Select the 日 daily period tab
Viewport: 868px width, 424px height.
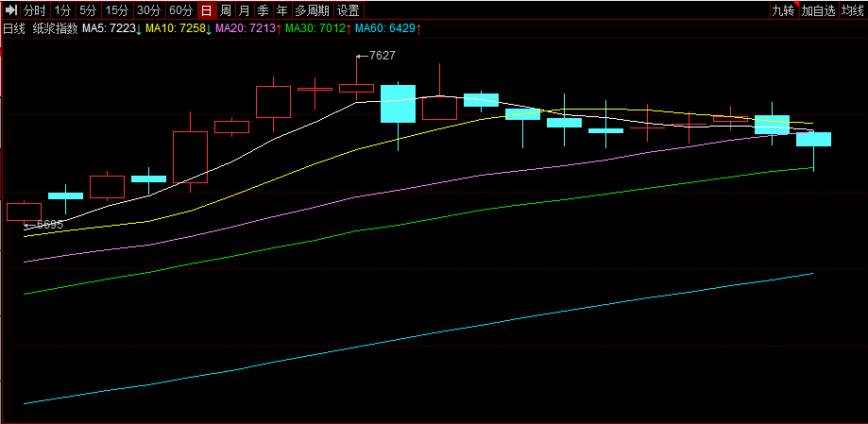(x=206, y=10)
